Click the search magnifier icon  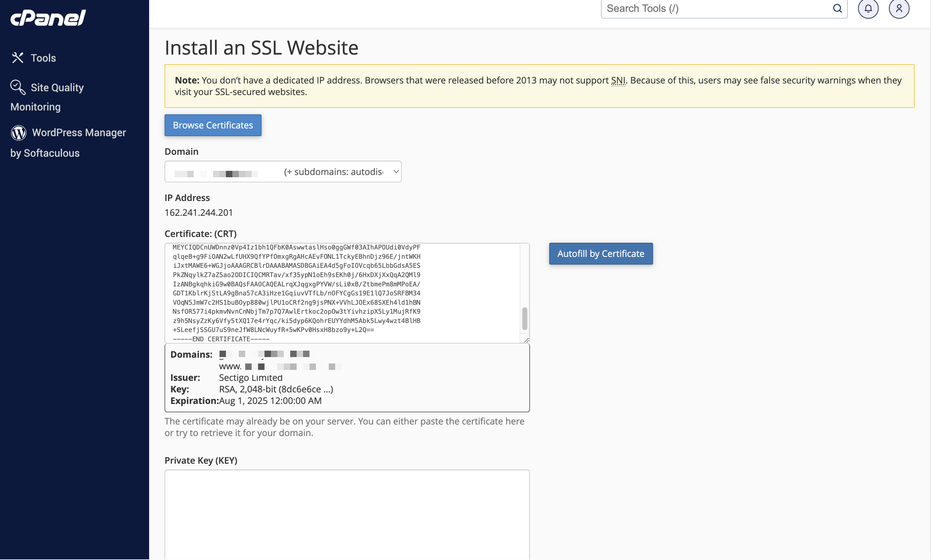[837, 8]
